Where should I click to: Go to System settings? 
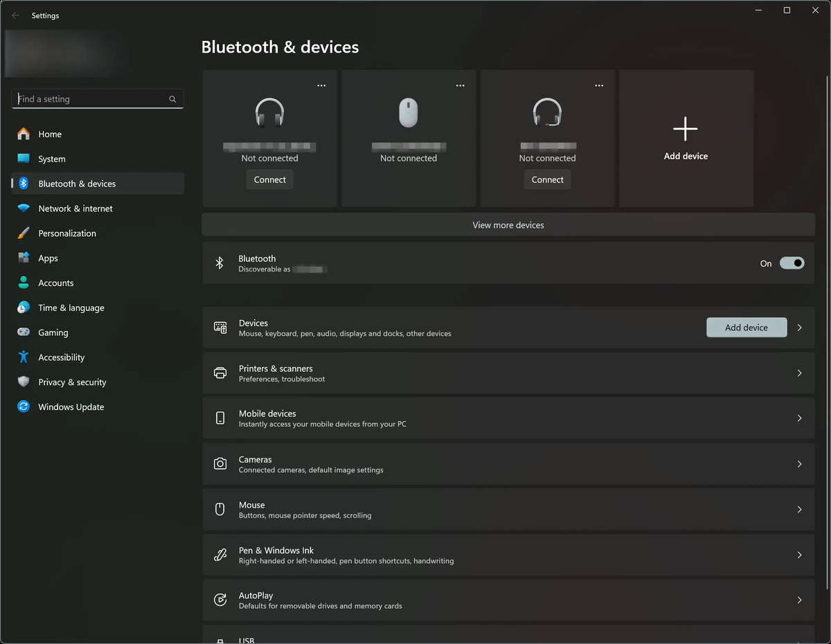pyautogui.click(x=98, y=159)
